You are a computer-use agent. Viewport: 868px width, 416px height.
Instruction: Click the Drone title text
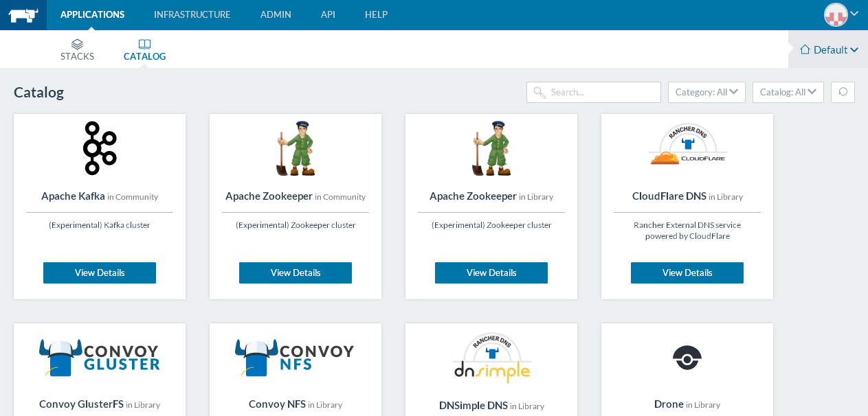pos(669,404)
